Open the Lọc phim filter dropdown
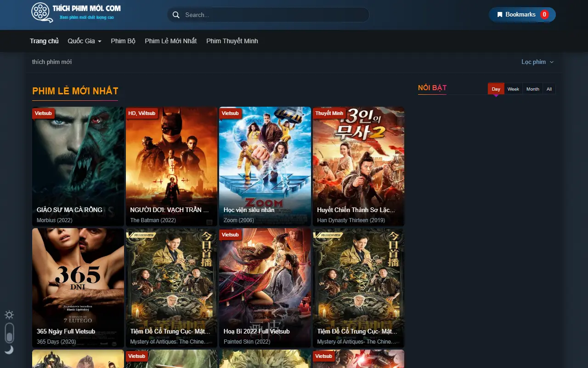588x368 pixels. (537, 62)
